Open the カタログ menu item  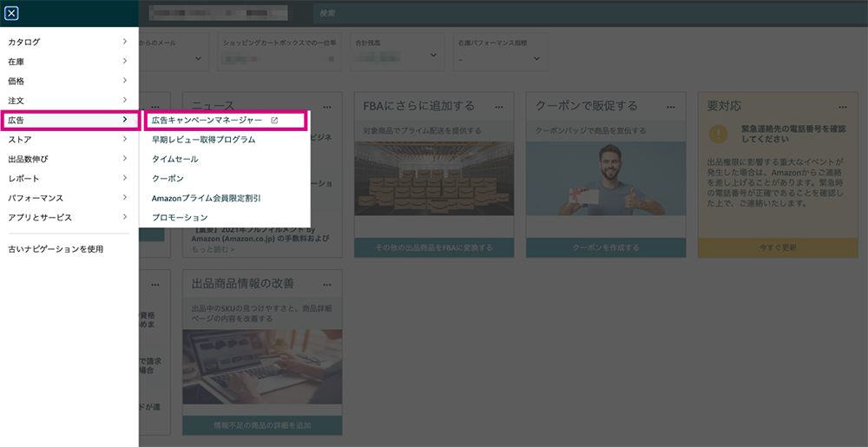69,42
